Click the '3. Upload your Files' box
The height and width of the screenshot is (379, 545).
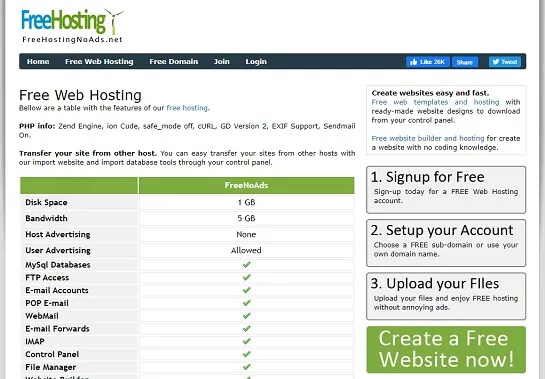coord(446,296)
